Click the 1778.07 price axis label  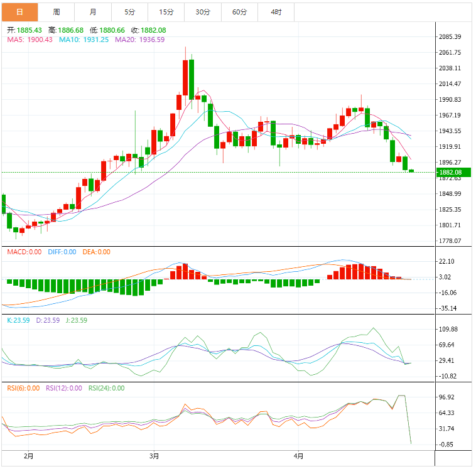pyautogui.click(x=450, y=241)
